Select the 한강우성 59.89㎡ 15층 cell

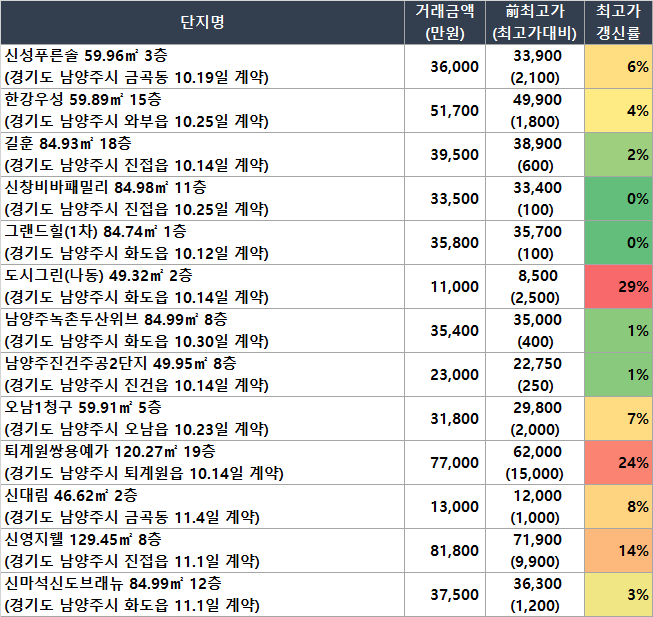(x=202, y=111)
